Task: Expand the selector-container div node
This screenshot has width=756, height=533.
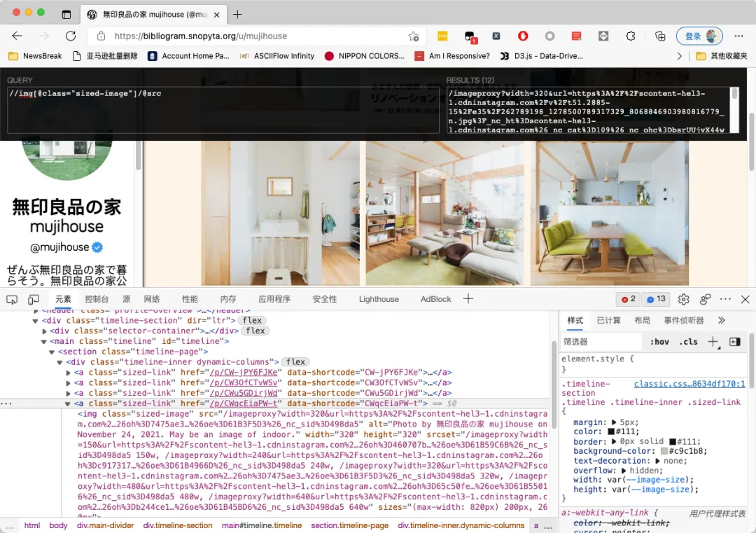Action: coord(44,331)
